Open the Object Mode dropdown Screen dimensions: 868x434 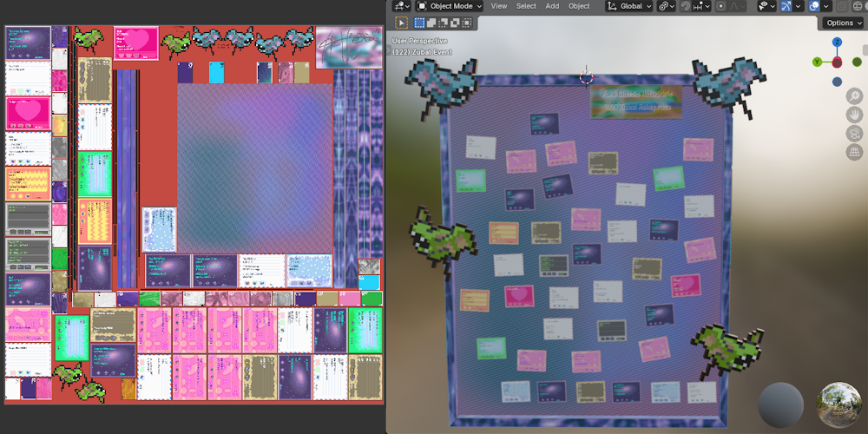pos(449,6)
